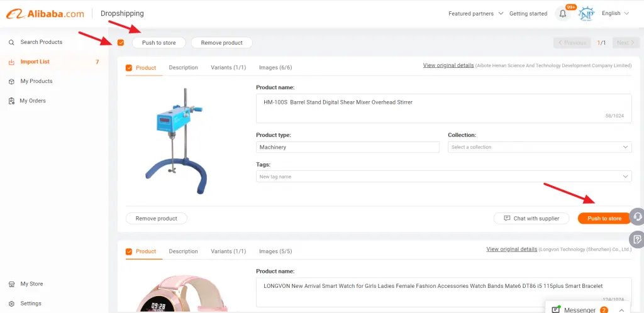Click the Messenger unread count badge
Viewport: 644px width, 313px height.
pos(604,310)
